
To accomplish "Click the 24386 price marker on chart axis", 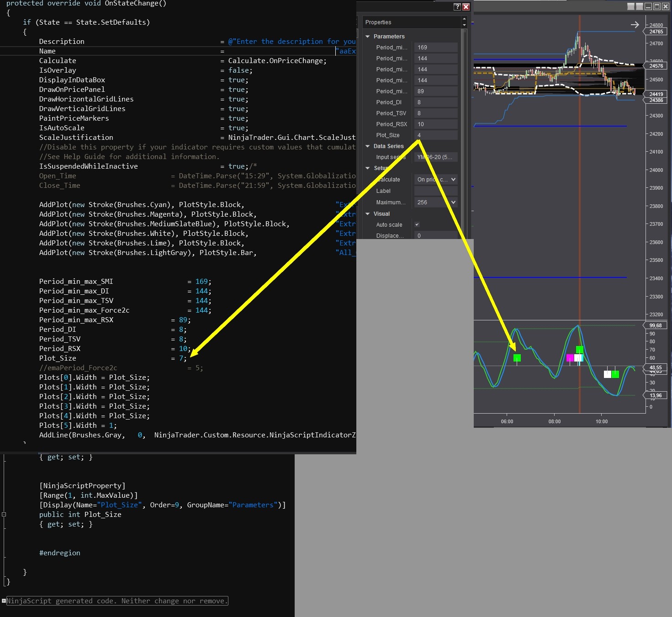I will tap(656, 100).
